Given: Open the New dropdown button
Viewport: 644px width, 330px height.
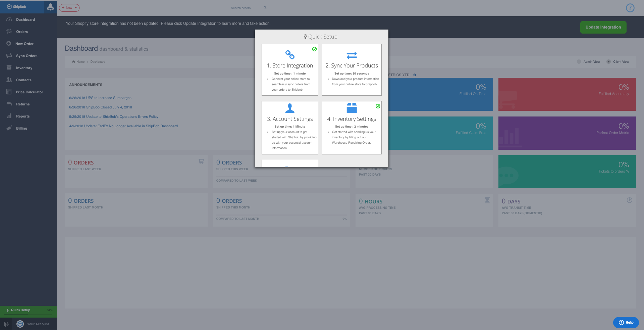Looking at the screenshot, I should click(69, 8).
